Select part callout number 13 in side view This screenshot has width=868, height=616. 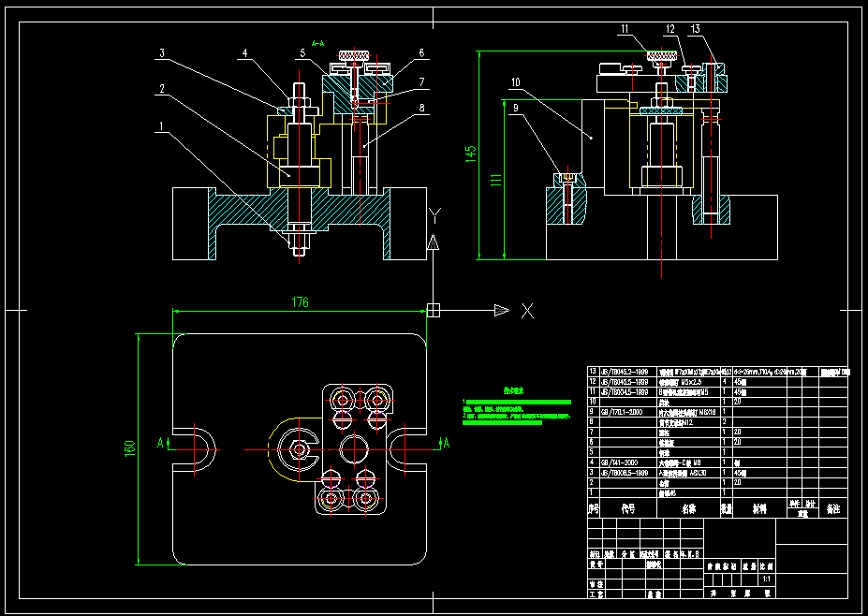(x=696, y=29)
